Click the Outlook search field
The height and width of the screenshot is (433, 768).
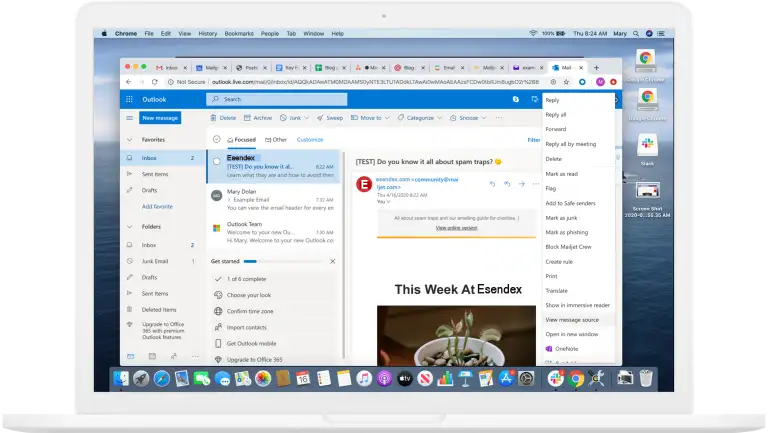[276, 99]
